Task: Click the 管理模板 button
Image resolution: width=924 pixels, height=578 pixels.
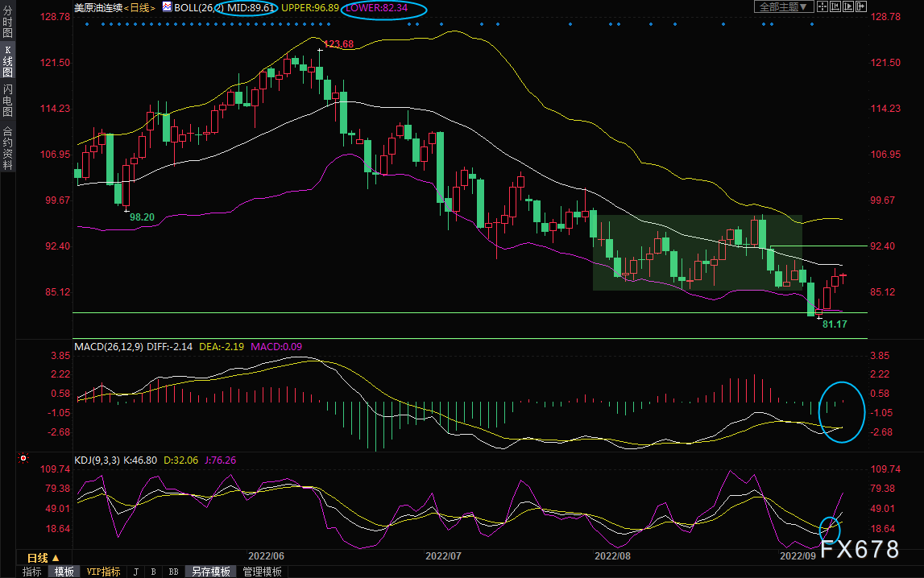Action: [x=263, y=572]
